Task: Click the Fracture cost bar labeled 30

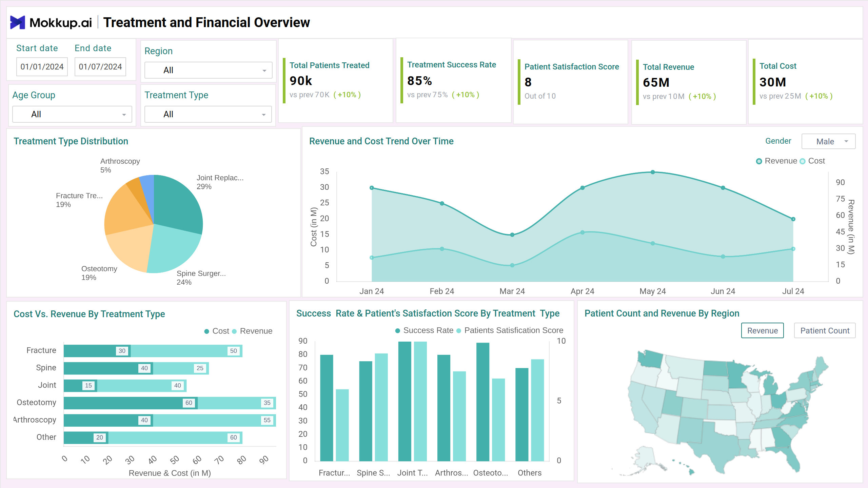Action: pos(97,351)
